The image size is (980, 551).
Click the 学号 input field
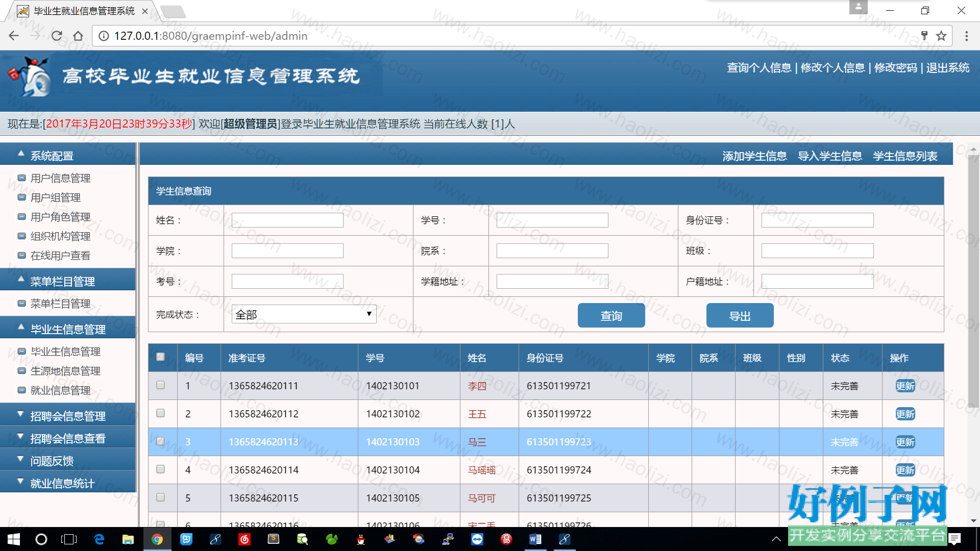coord(552,220)
